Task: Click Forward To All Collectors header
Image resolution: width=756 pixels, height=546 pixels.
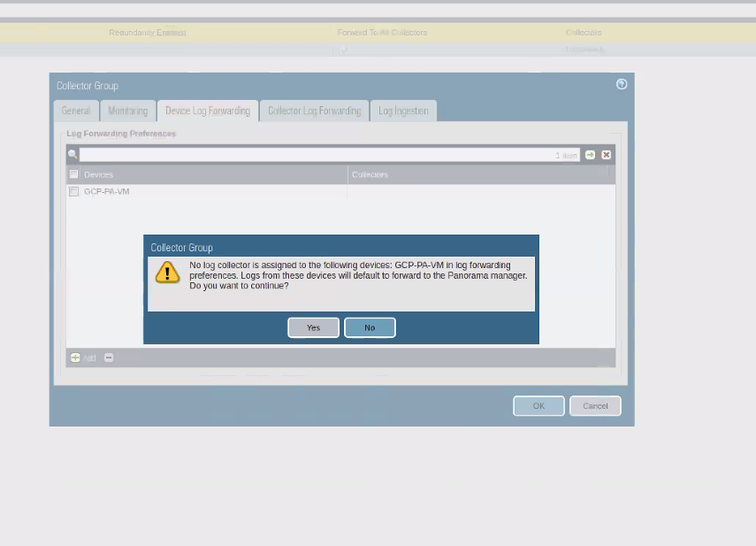Action: pyautogui.click(x=382, y=33)
